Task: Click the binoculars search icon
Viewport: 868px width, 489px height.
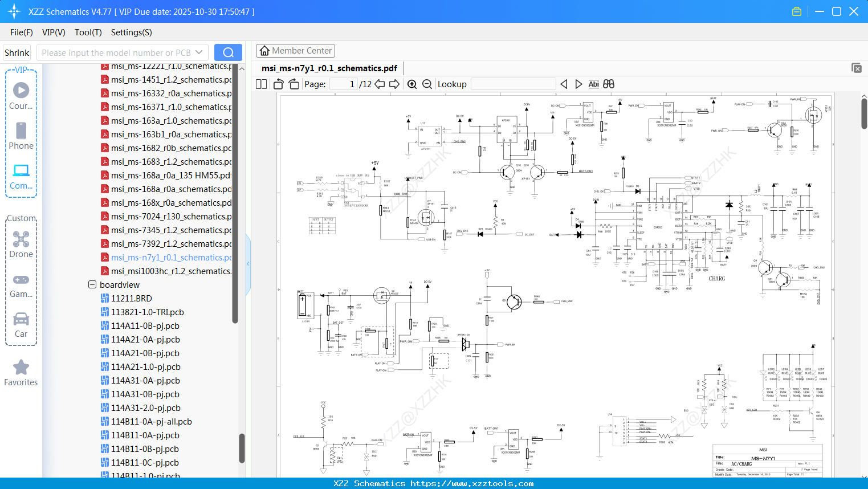Action: [x=609, y=84]
